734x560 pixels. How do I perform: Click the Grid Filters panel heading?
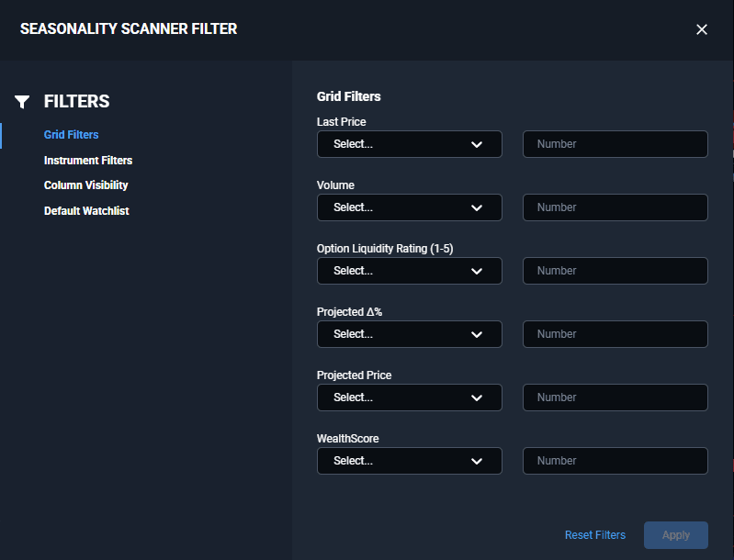pos(349,96)
